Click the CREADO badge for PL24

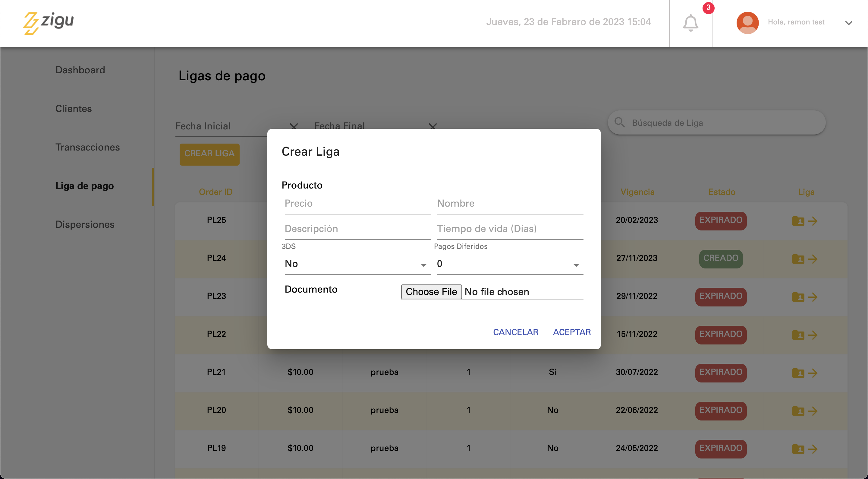[x=720, y=259]
